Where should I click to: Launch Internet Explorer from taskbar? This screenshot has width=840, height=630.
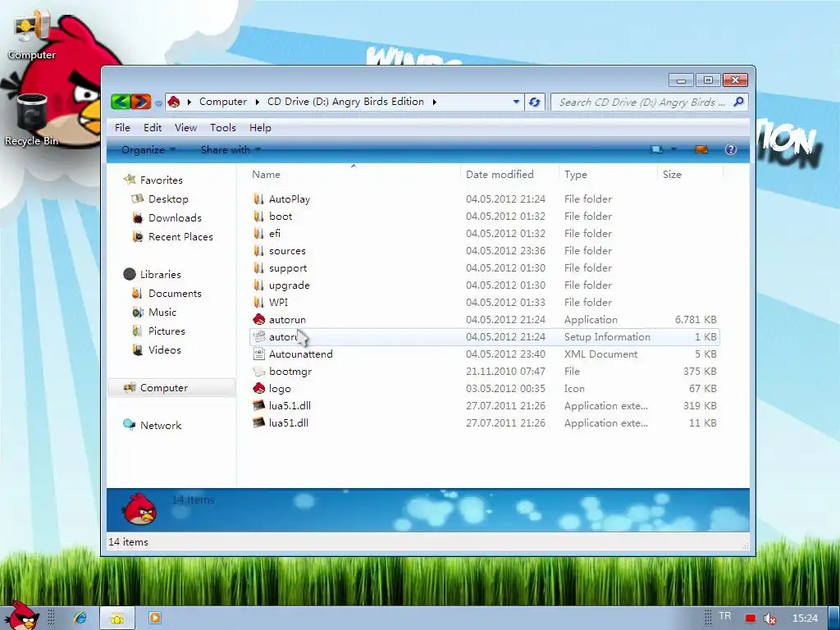point(80,618)
